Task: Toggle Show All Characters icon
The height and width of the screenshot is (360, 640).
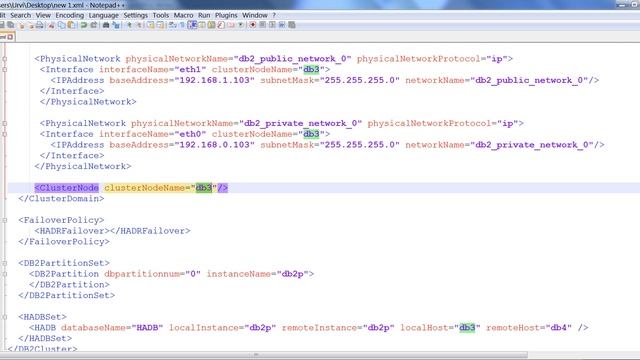Action: (x=182, y=25)
